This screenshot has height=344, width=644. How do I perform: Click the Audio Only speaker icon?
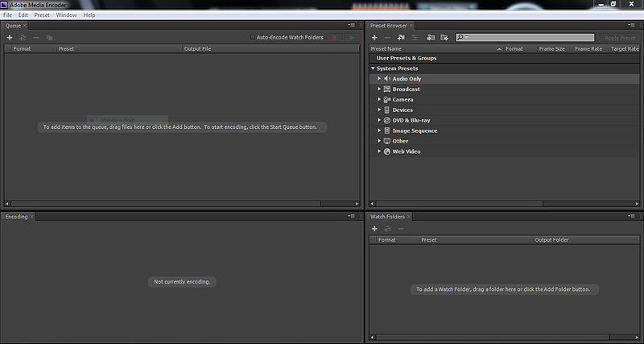(387, 78)
